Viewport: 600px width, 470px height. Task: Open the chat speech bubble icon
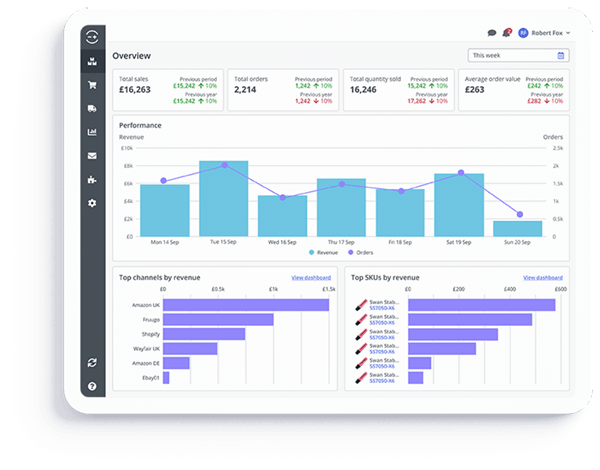(492, 33)
